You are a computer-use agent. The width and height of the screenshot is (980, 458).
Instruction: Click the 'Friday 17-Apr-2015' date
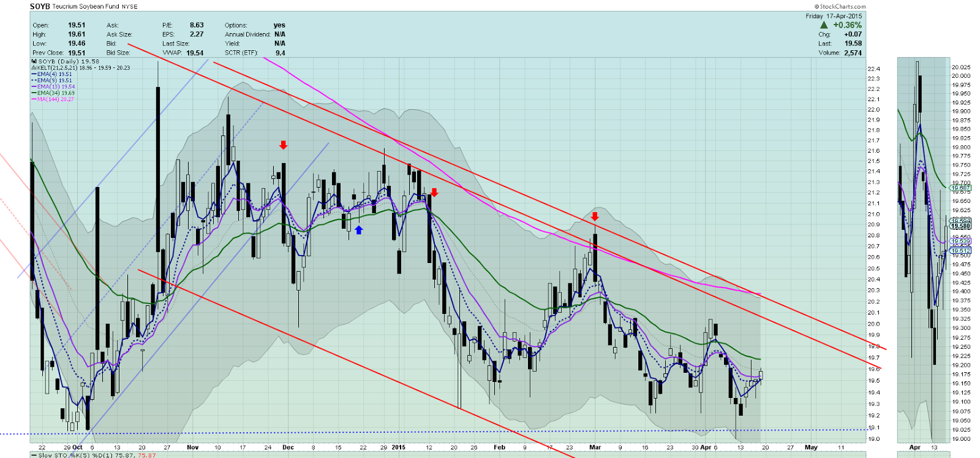click(834, 16)
